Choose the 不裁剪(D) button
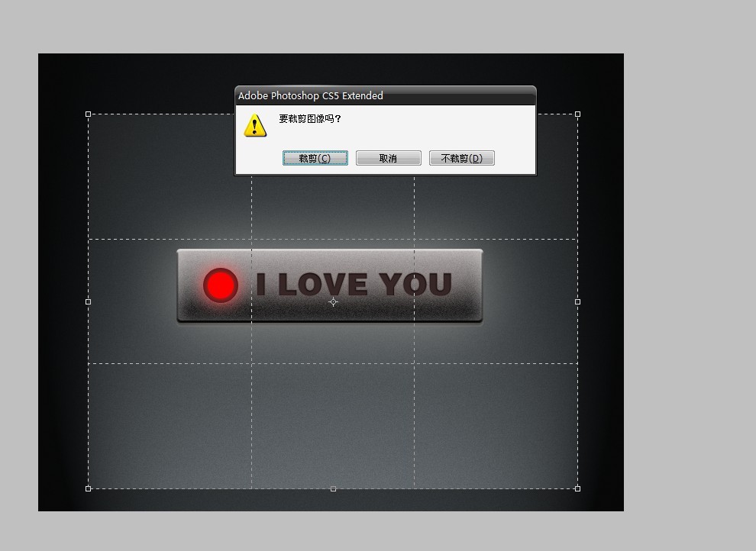This screenshot has width=756, height=551. coord(461,158)
